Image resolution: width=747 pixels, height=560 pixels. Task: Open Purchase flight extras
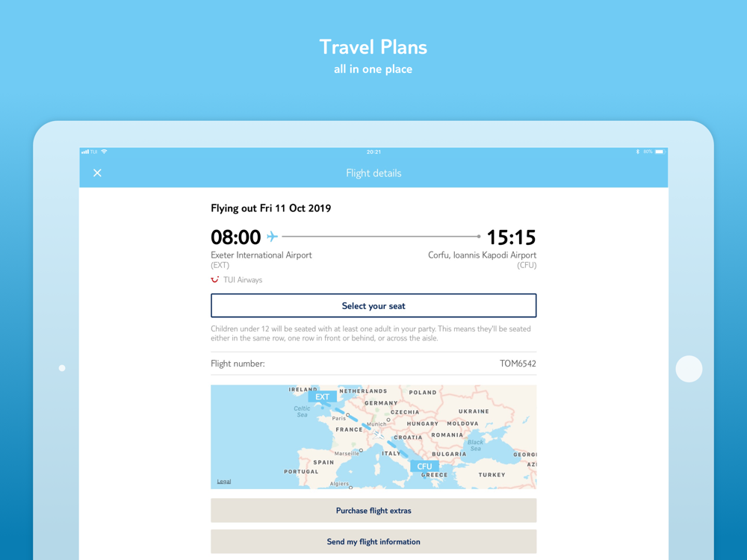click(x=373, y=511)
